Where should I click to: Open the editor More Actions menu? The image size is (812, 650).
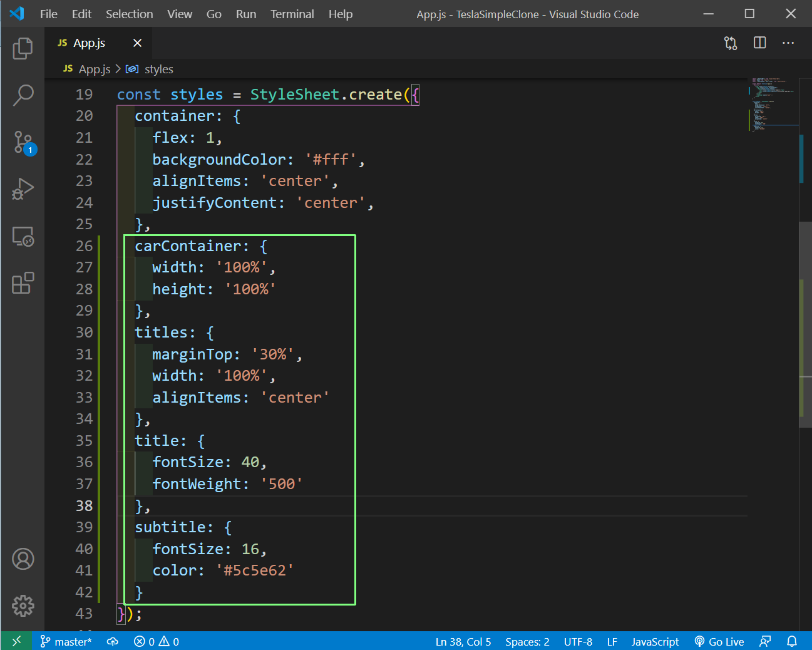788,43
